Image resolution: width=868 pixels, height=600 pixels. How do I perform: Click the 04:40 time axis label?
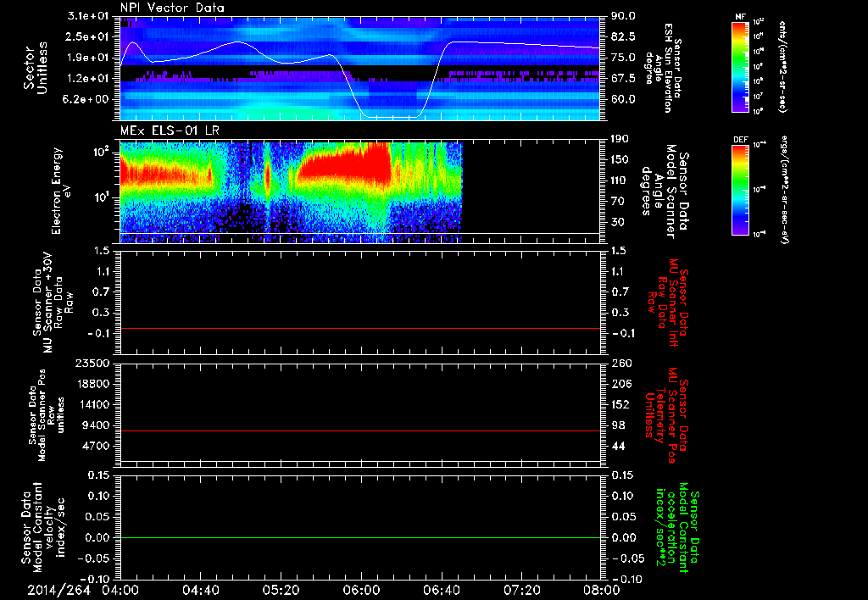200,589
